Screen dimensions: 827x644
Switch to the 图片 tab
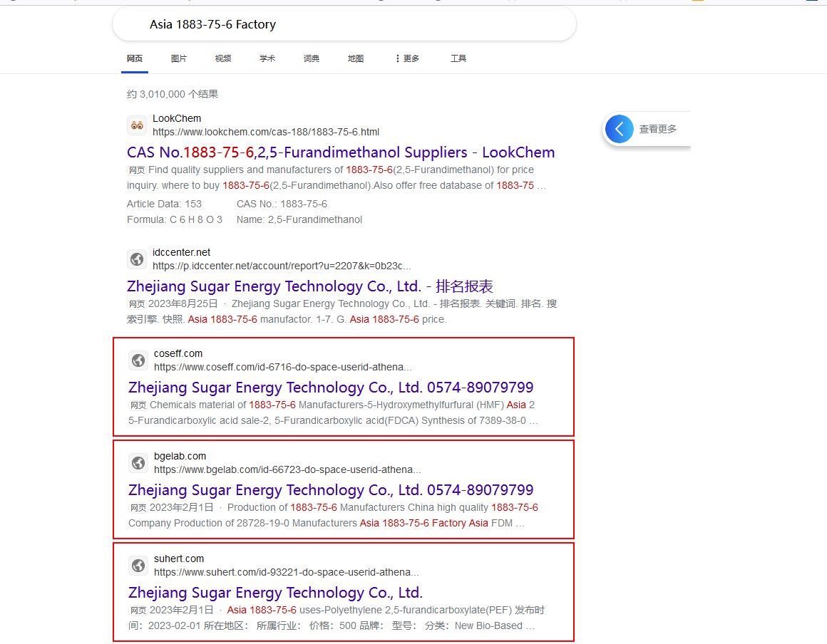[179, 58]
